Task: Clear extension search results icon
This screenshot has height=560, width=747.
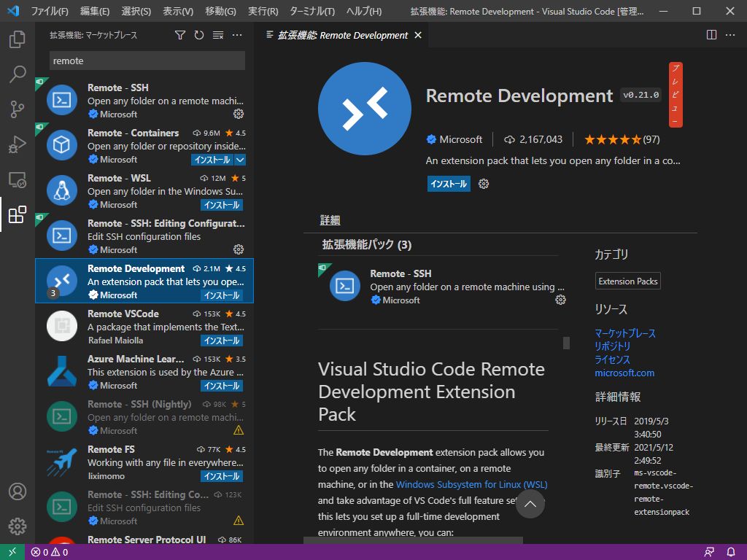Action: pos(218,35)
